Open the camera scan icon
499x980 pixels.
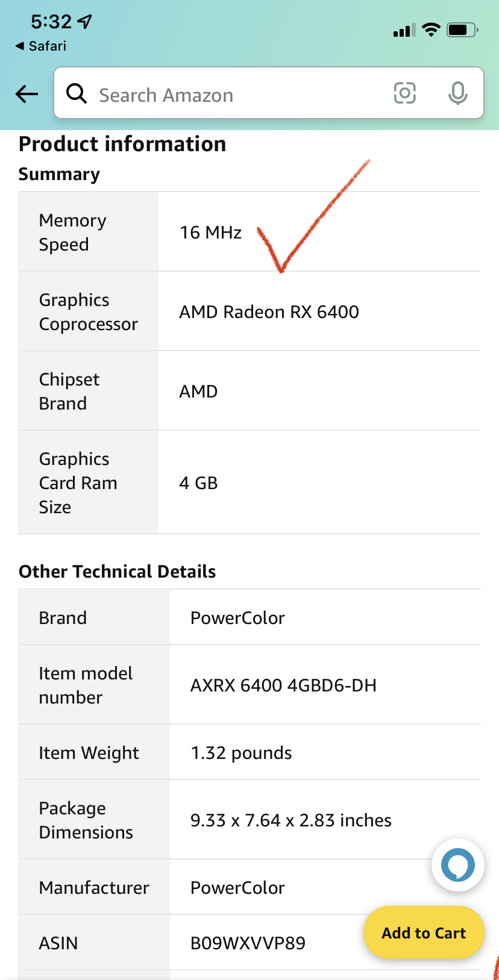[x=404, y=93]
